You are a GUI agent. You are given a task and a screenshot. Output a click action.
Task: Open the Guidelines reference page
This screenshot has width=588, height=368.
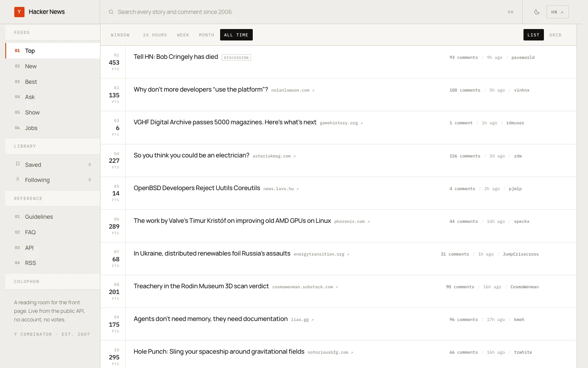pyautogui.click(x=53, y=217)
